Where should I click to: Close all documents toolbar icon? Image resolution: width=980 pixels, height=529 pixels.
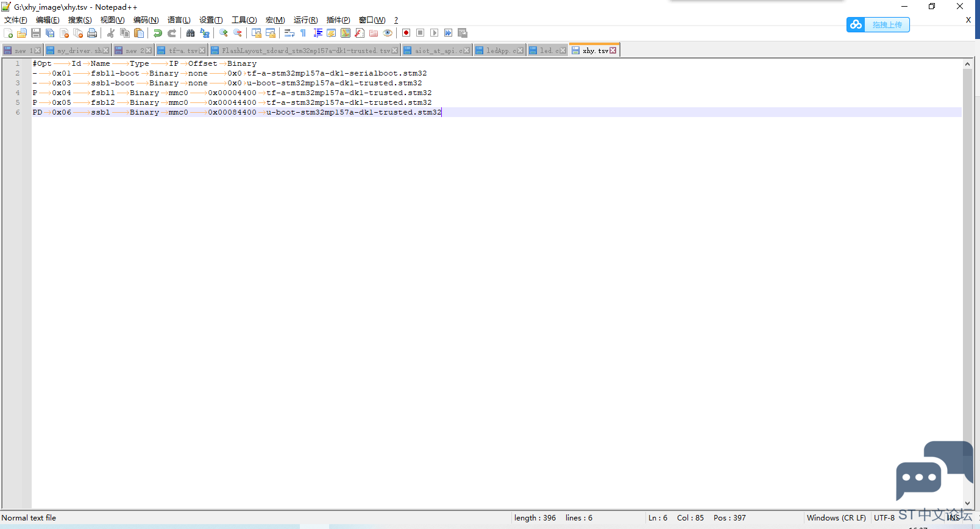78,33
